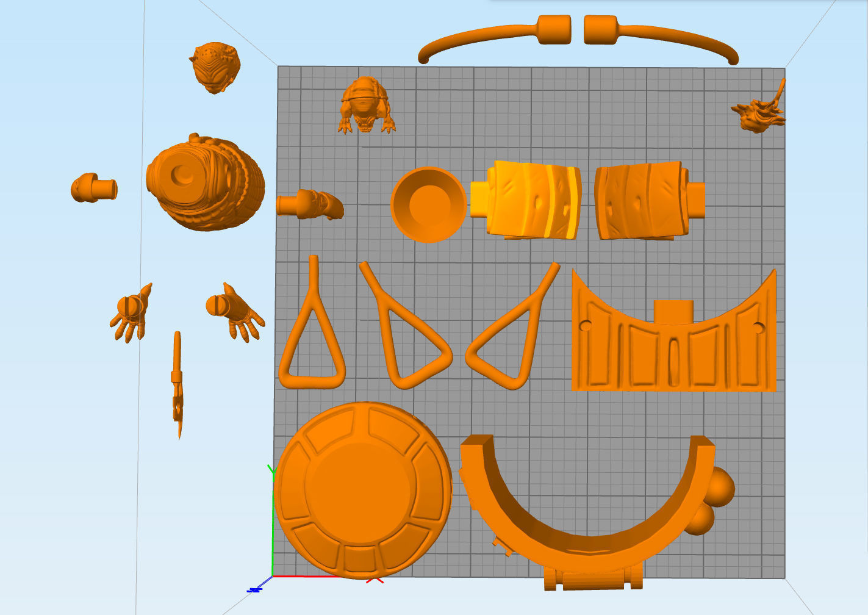Select the large ribbed body model
868x615 pixels.
[205, 183]
